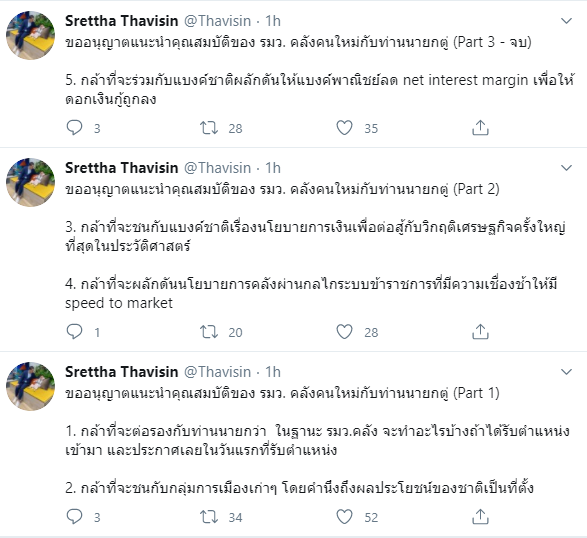The image size is (587, 538).
Task: Click the @Thavisin handle on Part 2 tweet
Action: coord(217,168)
